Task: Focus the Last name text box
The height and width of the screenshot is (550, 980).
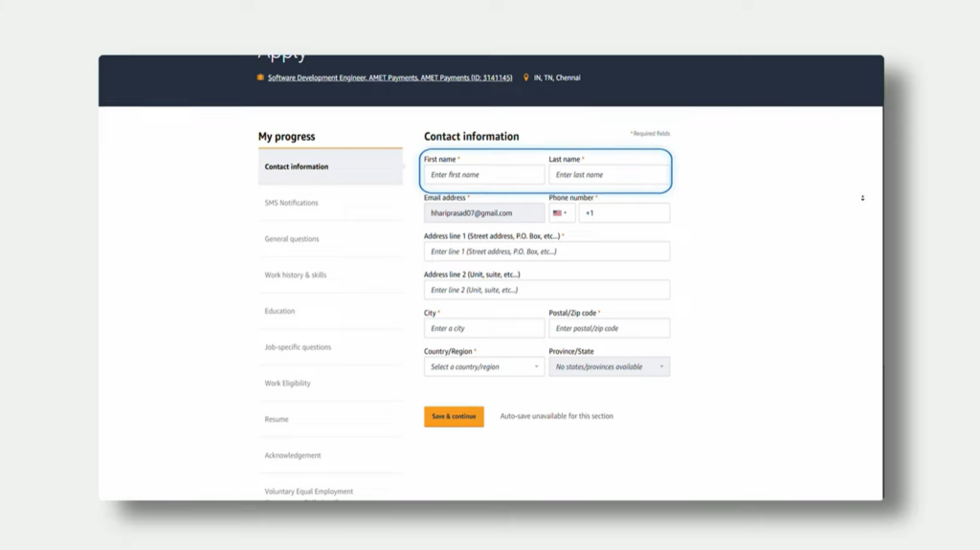Action: tap(609, 175)
